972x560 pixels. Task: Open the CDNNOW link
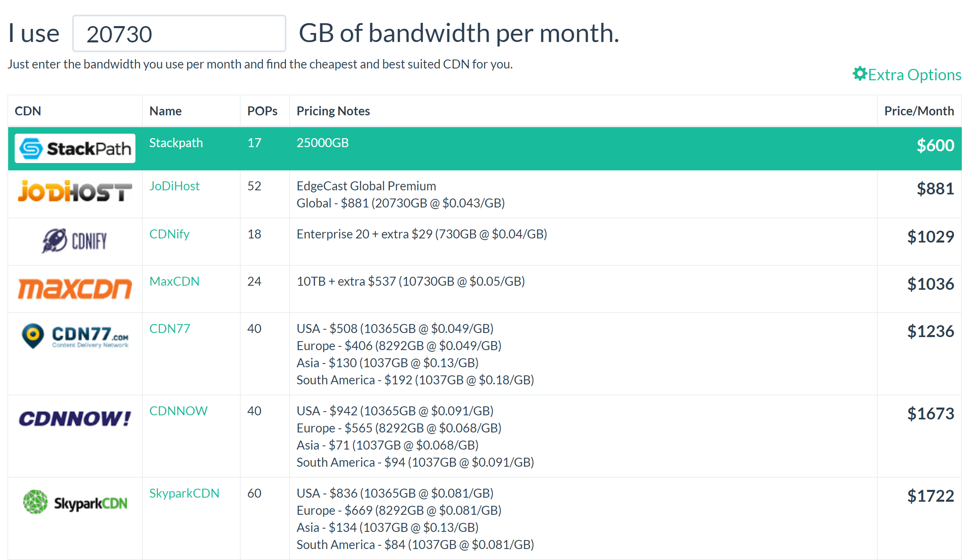[178, 411]
